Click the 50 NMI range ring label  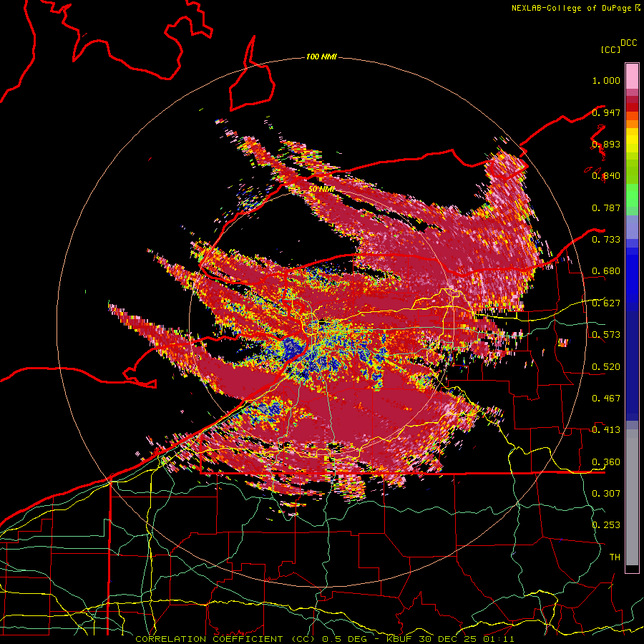pos(321,190)
